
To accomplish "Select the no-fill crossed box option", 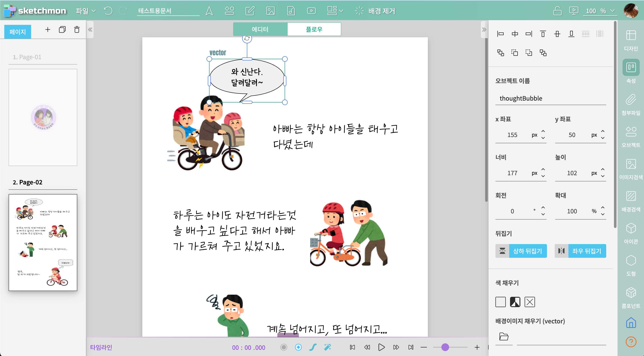I will [530, 302].
